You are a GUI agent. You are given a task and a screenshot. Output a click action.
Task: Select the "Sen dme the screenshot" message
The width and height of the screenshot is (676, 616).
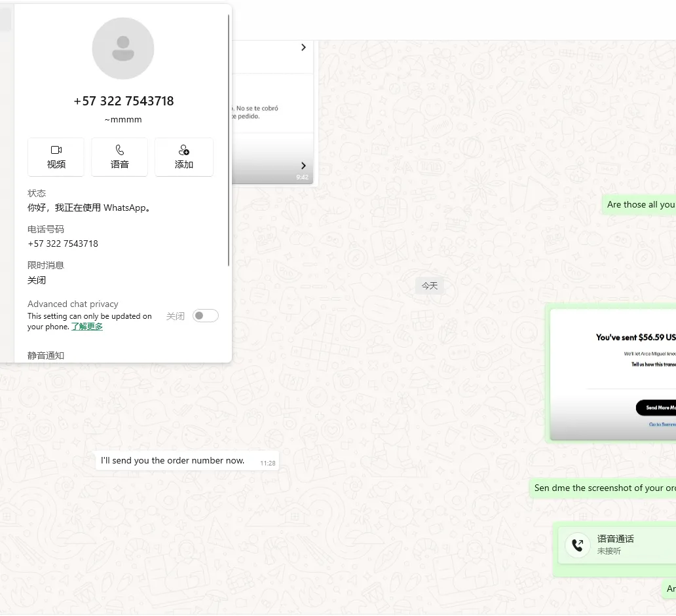coord(604,488)
